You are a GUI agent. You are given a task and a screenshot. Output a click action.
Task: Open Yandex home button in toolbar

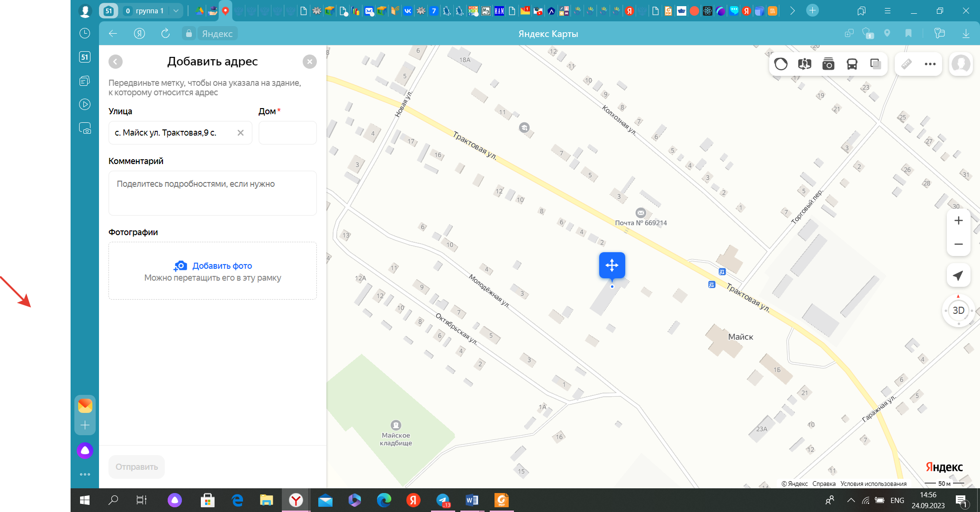point(139,34)
